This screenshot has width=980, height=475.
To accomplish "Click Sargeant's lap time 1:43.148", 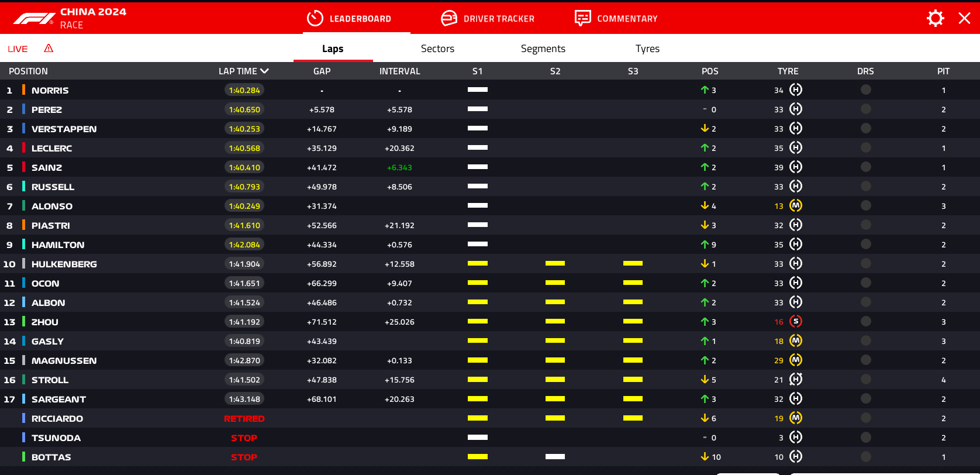I will [244, 399].
